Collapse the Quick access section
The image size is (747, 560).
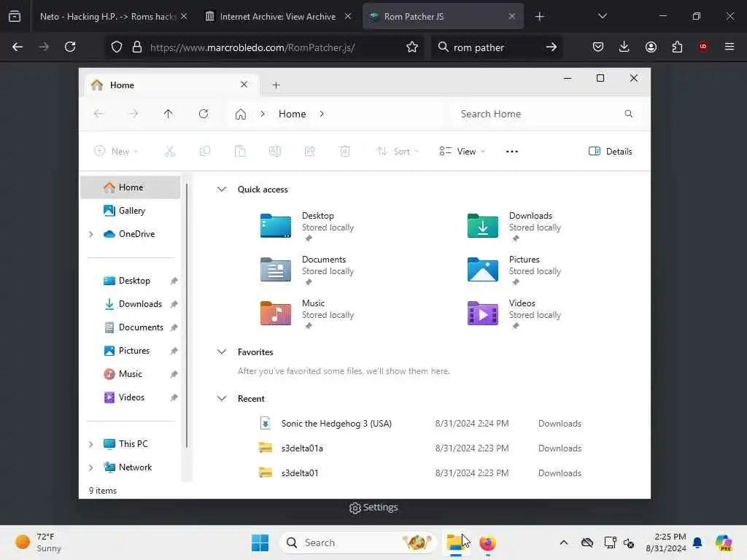[x=222, y=189]
